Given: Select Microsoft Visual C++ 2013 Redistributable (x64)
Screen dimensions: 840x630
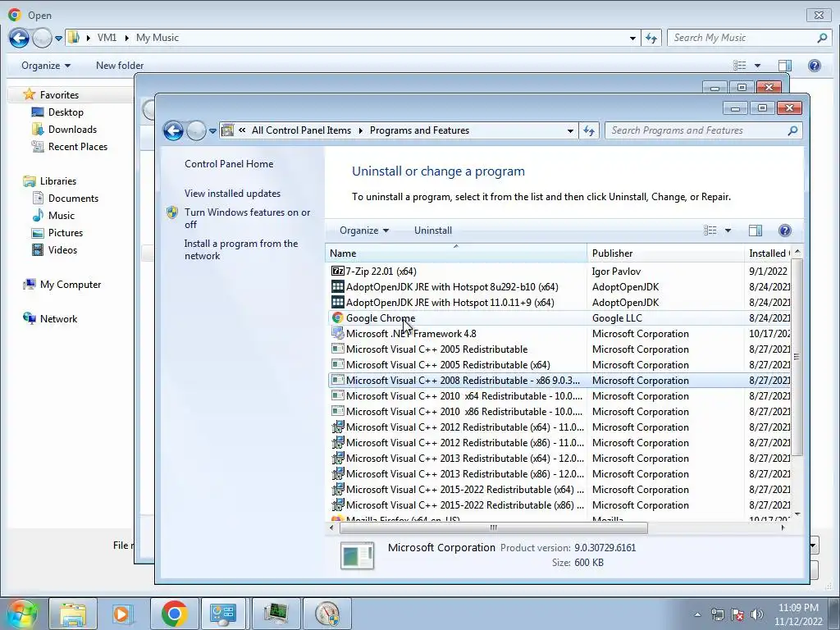Looking at the screenshot, I should [465, 458].
